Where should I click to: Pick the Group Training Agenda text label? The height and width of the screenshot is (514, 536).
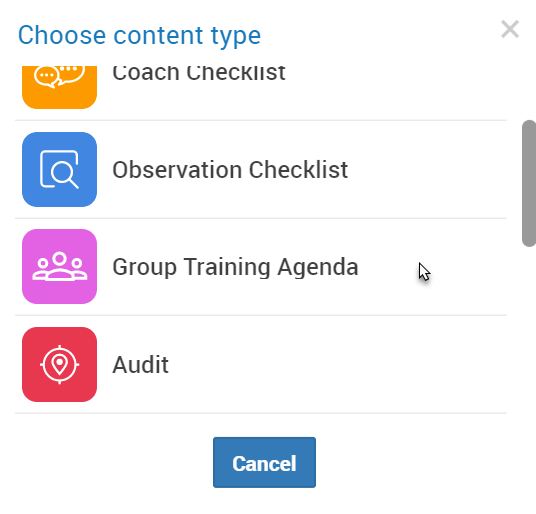point(235,267)
